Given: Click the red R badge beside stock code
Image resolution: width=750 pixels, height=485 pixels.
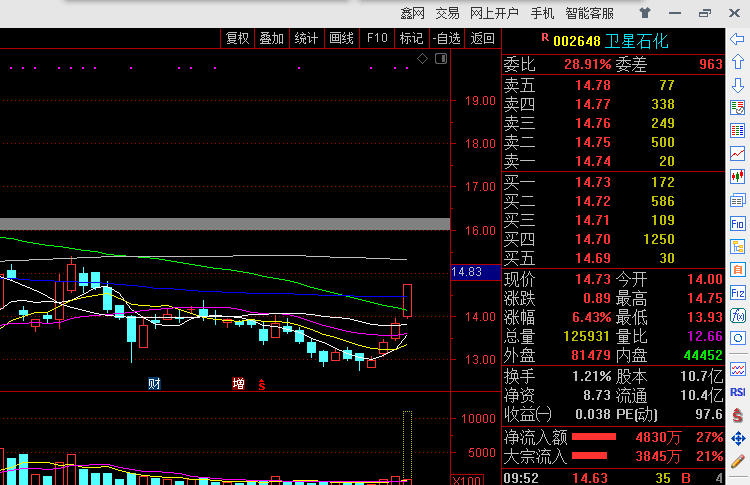Looking at the screenshot, I should 545,37.
